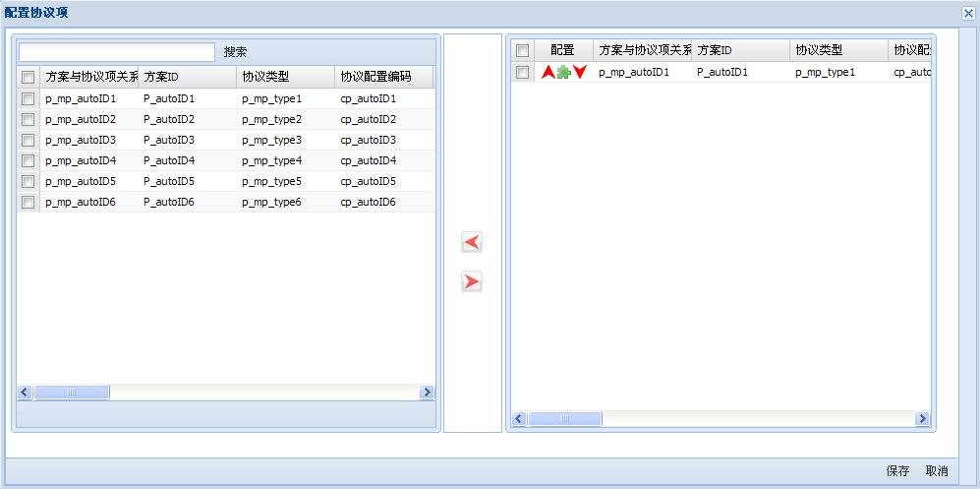
Task: Tick the checkbox for row p_mp_autoID4
Action: [x=29, y=161]
